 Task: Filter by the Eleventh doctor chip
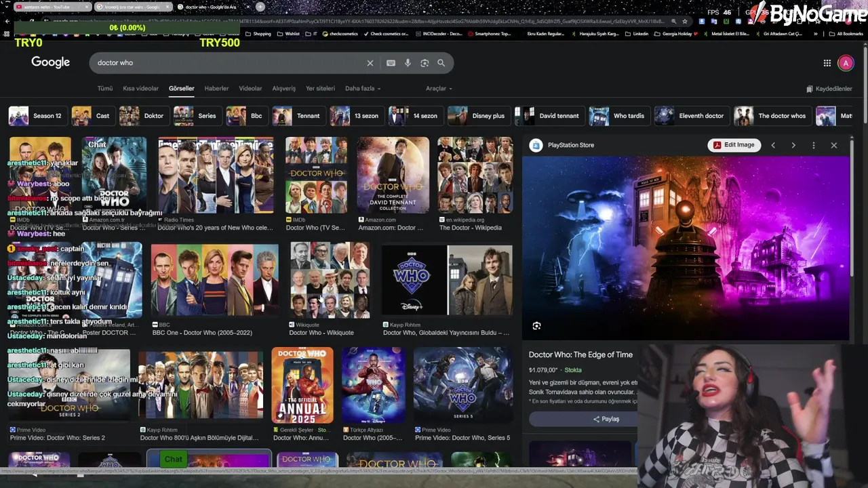point(691,116)
